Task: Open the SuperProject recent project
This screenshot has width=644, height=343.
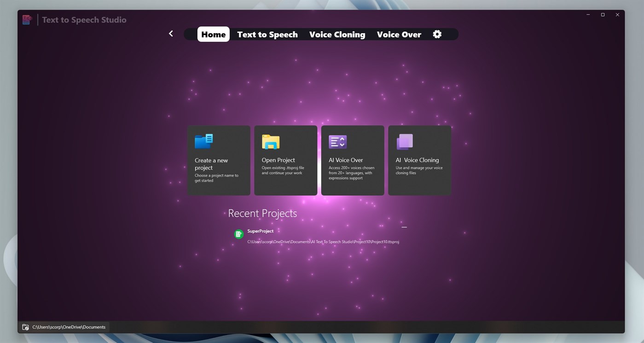Action: 260,231
